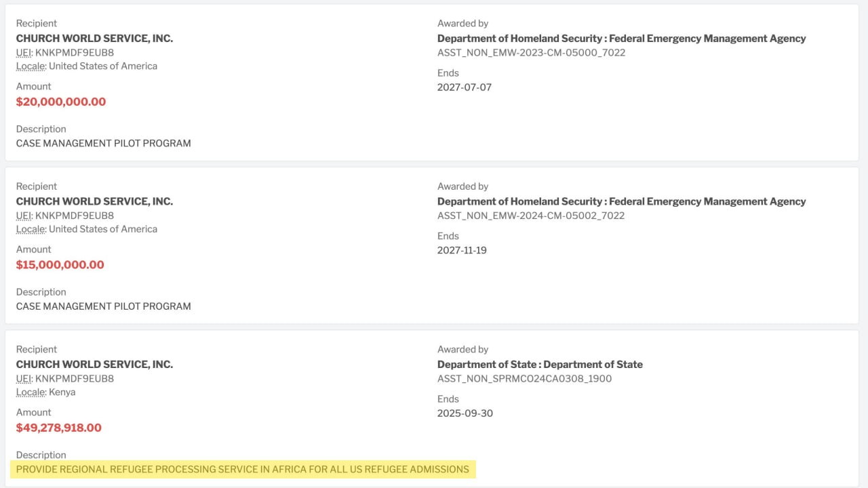
Task: Select the $49,278,918.00 amount
Action: tap(59, 428)
